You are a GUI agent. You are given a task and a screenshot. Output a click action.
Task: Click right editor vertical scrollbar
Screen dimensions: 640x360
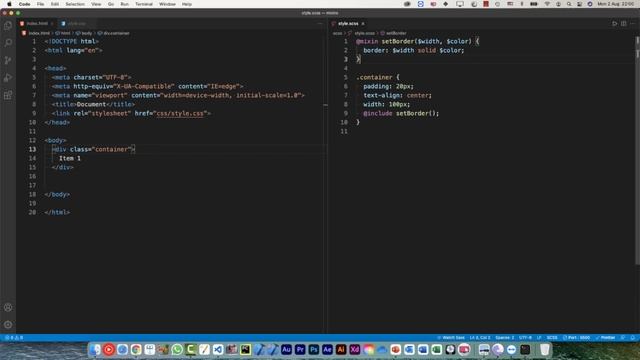tap(637, 151)
